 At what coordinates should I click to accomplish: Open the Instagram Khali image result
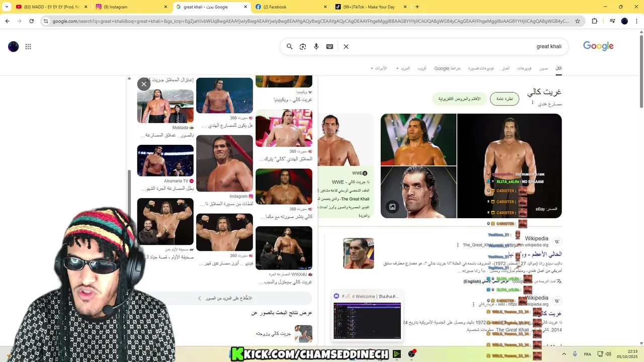[x=224, y=163]
